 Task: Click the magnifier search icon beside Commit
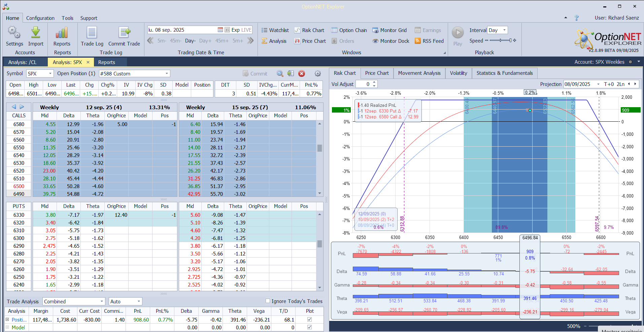click(280, 73)
